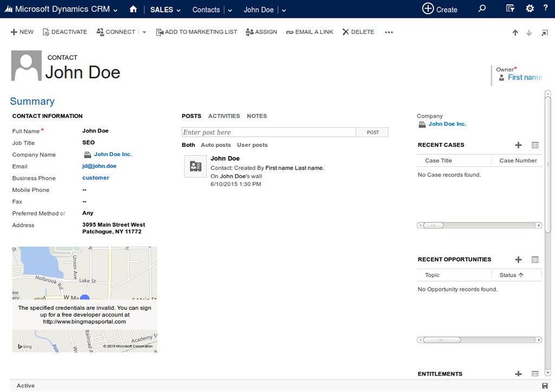This screenshot has width=555, height=392.
Task: Click the POST button
Action: 372,132
